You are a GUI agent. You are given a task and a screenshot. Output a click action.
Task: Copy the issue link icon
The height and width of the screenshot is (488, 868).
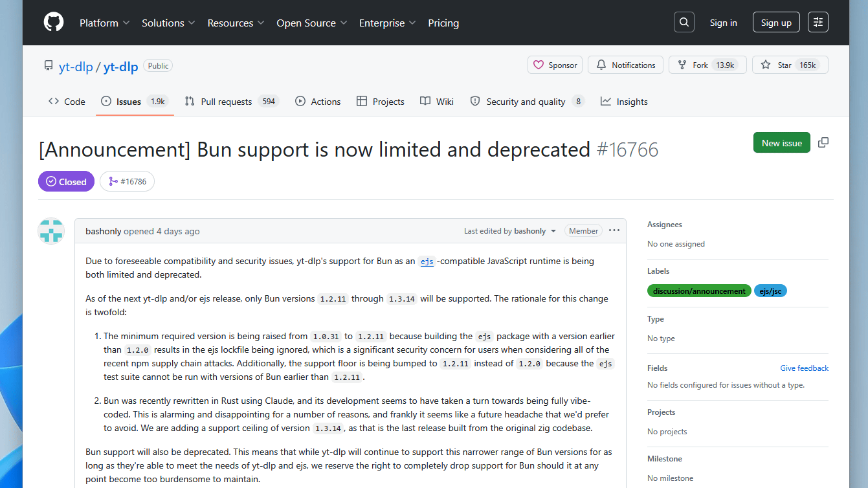tap(823, 142)
